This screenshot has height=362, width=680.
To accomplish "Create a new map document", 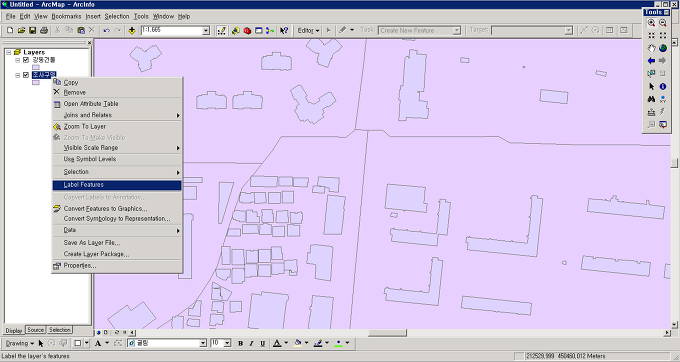I will pyautogui.click(x=10, y=30).
